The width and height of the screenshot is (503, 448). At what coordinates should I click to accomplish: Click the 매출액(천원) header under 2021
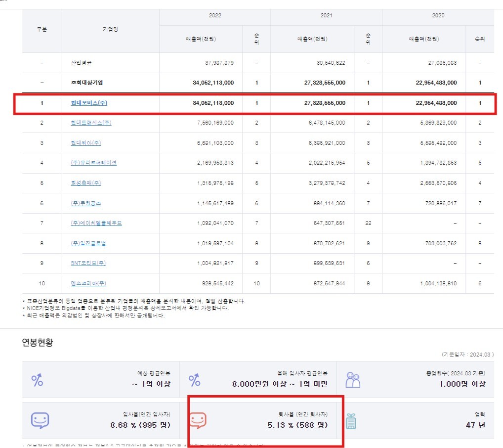tap(312, 39)
